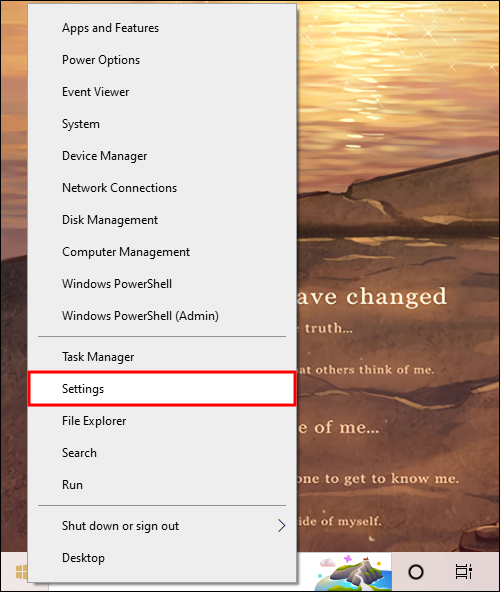
Task: Launch Computer Management
Action: pyautogui.click(x=162, y=252)
